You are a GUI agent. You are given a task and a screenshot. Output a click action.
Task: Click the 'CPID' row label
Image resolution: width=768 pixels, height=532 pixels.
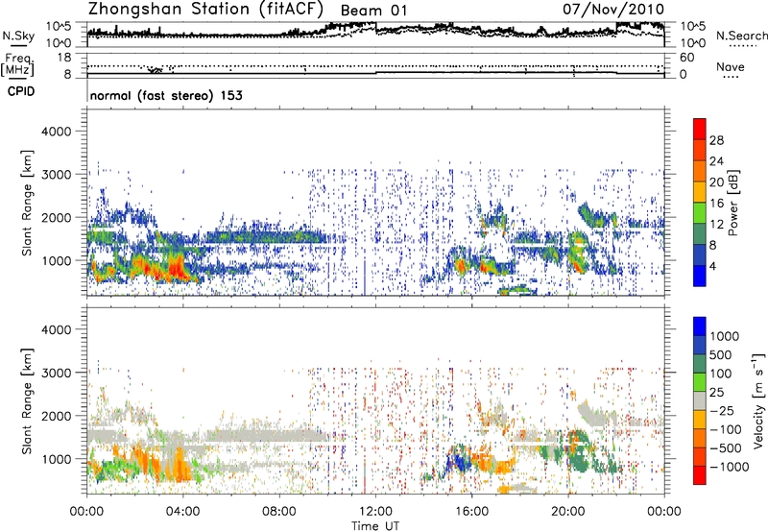(21, 91)
